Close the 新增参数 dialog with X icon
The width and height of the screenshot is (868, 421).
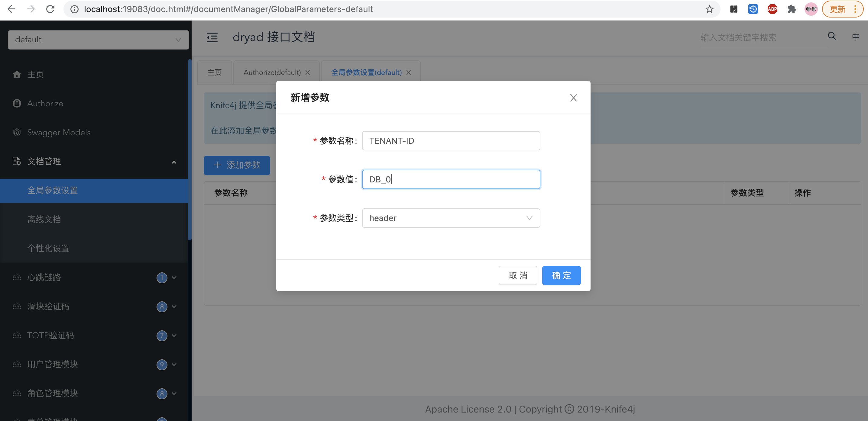pyautogui.click(x=573, y=98)
